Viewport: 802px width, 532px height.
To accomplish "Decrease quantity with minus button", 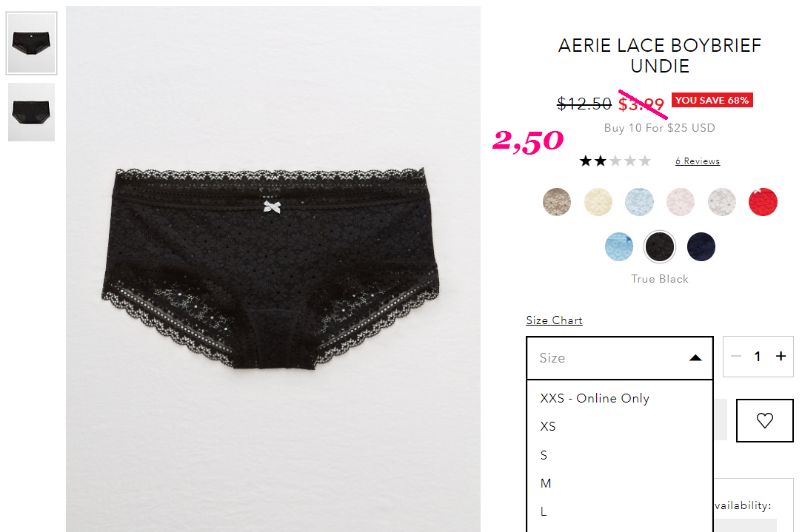I will pos(736,356).
